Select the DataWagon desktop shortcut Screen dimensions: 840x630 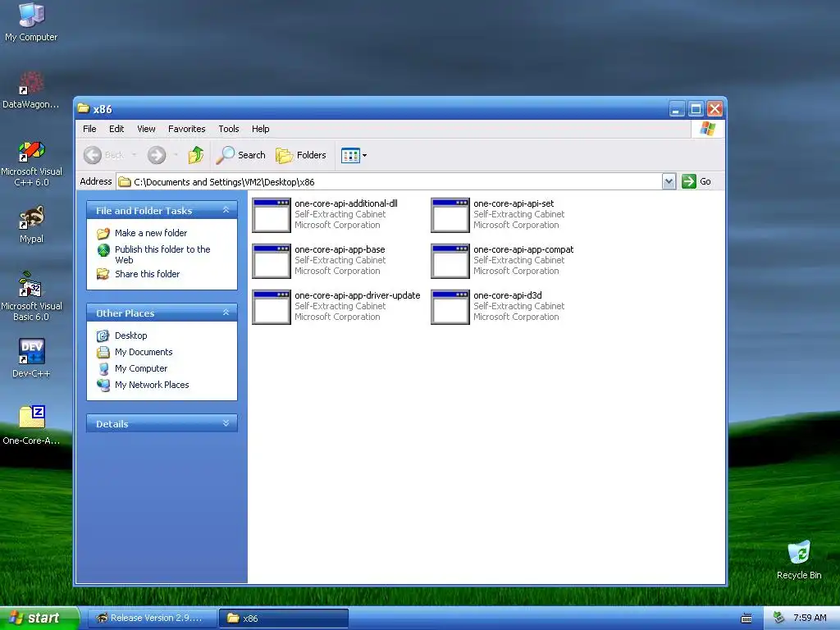click(x=31, y=90)
